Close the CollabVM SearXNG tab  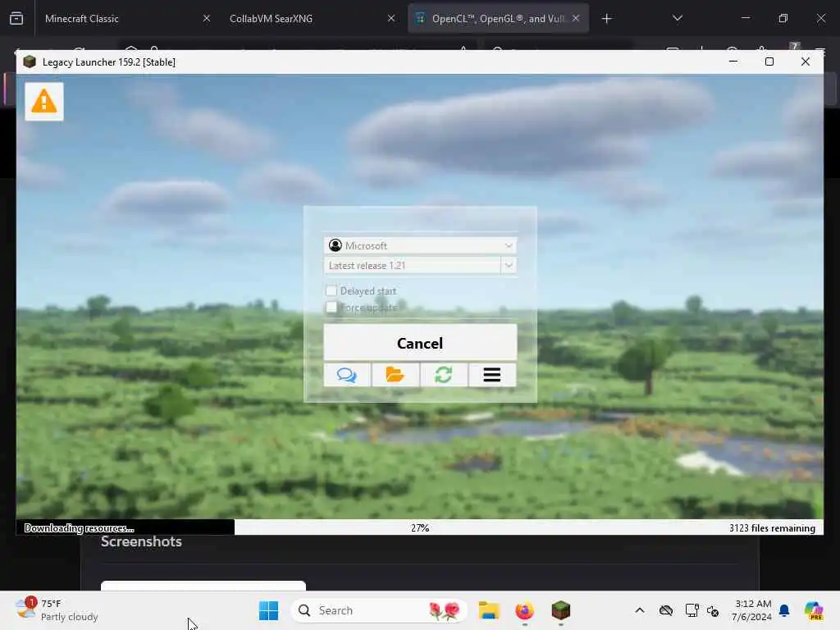[x=391, y=18]
